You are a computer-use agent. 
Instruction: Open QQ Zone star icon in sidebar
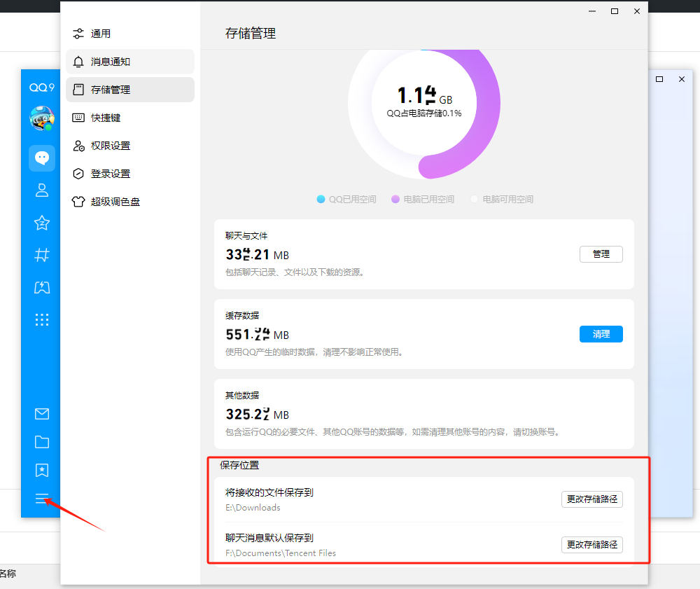(42, 223)
